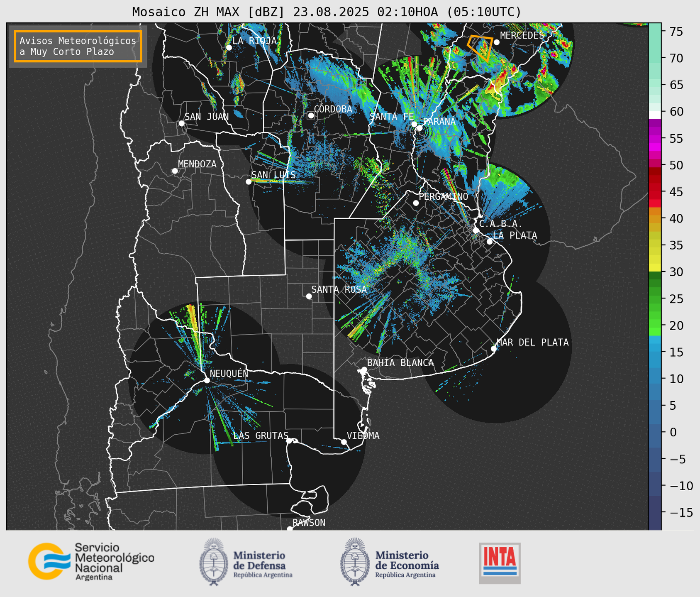
Task: Click the 30 scale value label
Action: pyautogui.click(x=676, y=272)
